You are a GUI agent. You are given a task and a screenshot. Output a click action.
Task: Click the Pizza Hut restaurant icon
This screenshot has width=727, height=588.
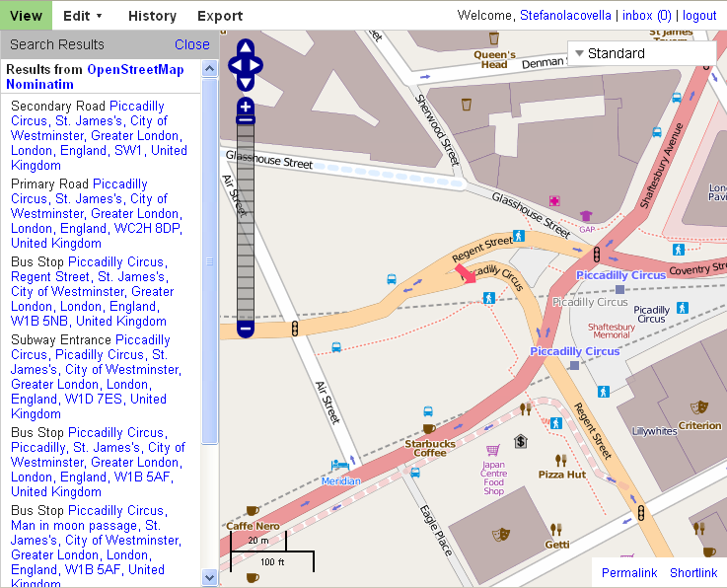click(x=561, y=460)
